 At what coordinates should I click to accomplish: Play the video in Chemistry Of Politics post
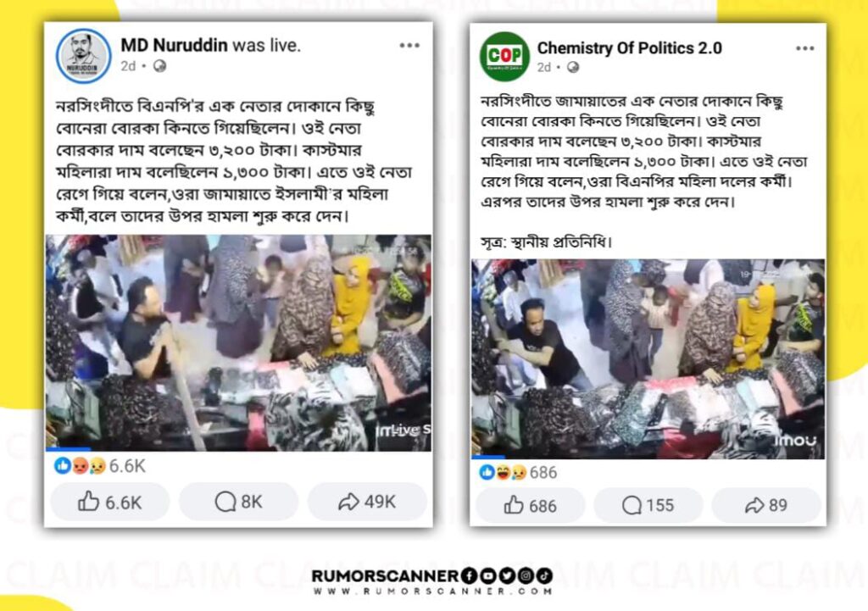pos(648,358)
